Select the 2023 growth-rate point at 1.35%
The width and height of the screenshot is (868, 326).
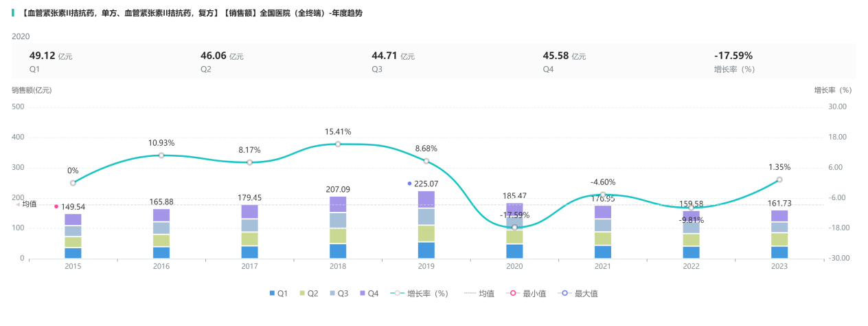[x=779, y=180]
